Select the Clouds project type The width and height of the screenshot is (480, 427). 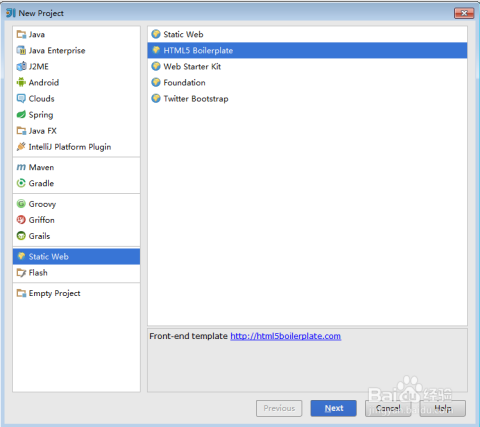[x=76, y=98]
